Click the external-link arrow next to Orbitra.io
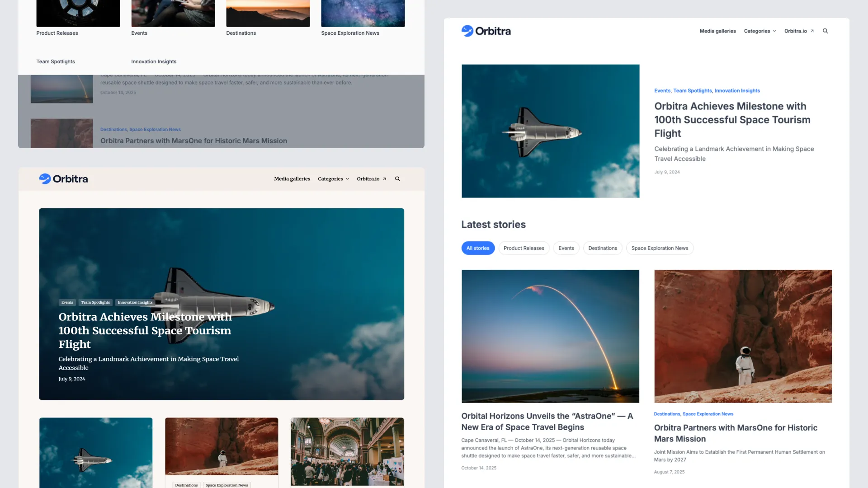Image resolution: width=868 pixels, height=488 pixels. click(x=812, y=31)
